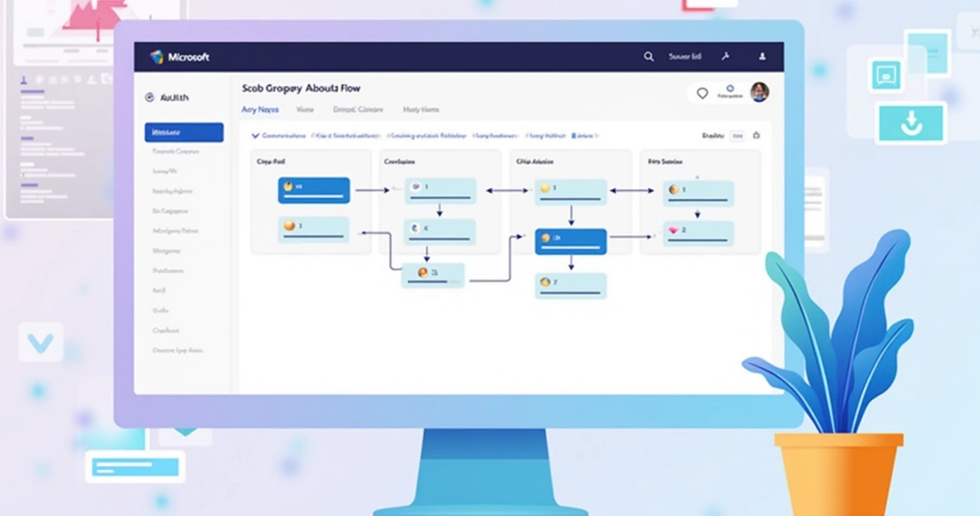Click the heart favorite icon
Viewport: 980px width, 516px height.
click(x=702, y=94)
